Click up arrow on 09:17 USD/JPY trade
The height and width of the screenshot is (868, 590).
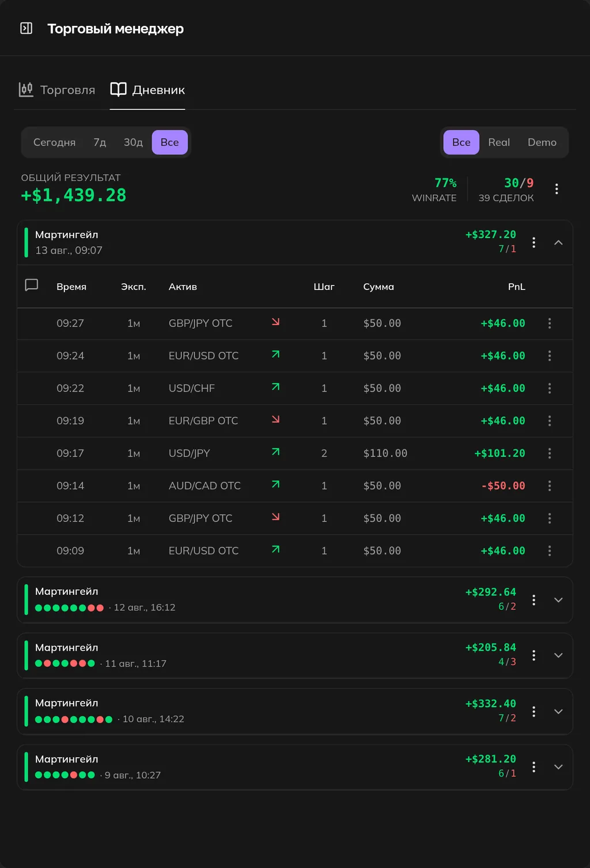[x=276, y=452]
